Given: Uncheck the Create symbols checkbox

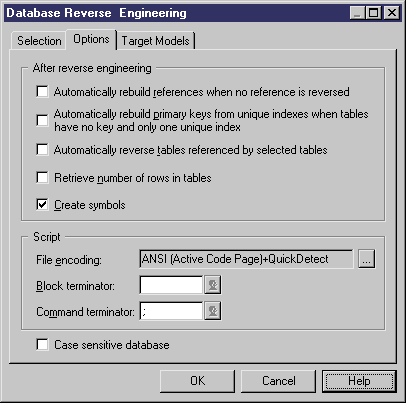Looking at the screenshot, I should coord(42,205).
